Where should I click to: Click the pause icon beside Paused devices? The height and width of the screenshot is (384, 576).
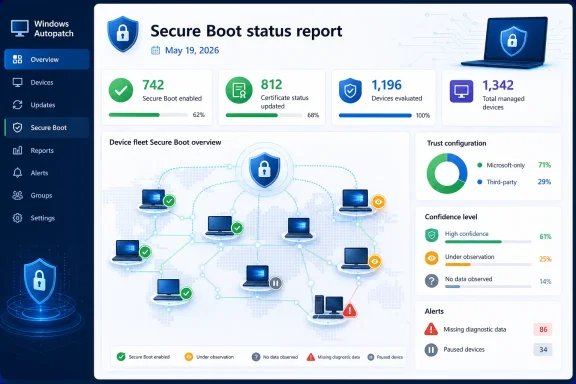(431, 349)
